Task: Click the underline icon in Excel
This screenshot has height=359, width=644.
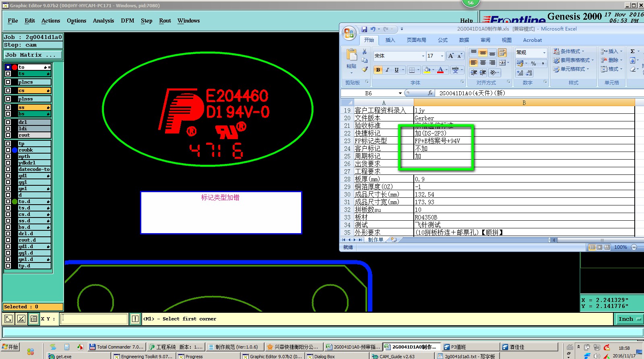Action: pyautogui.click(x=396, y=70)
